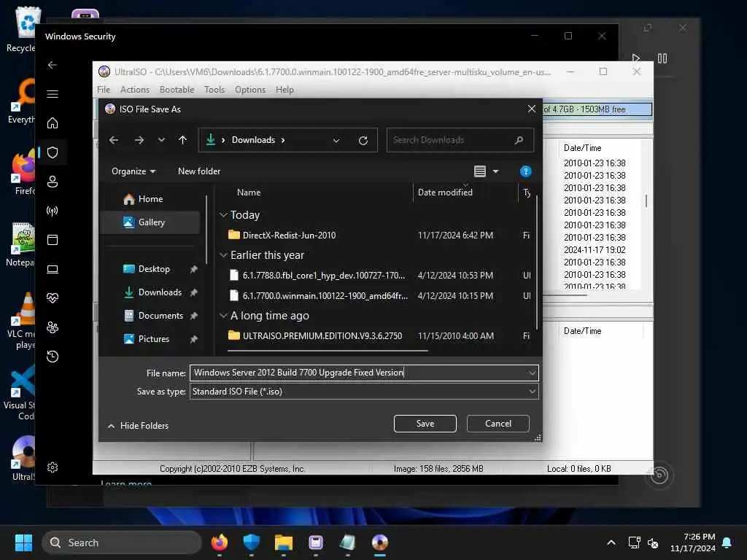
Task: Open Device performance & health icon
Action: (53, 298)
